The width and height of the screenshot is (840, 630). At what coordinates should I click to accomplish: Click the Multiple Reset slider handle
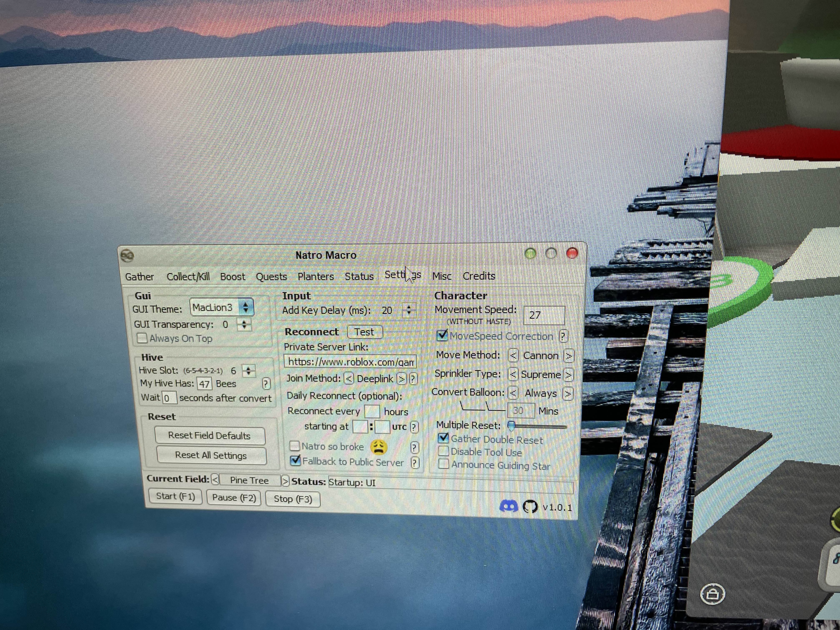click(511, 425)
